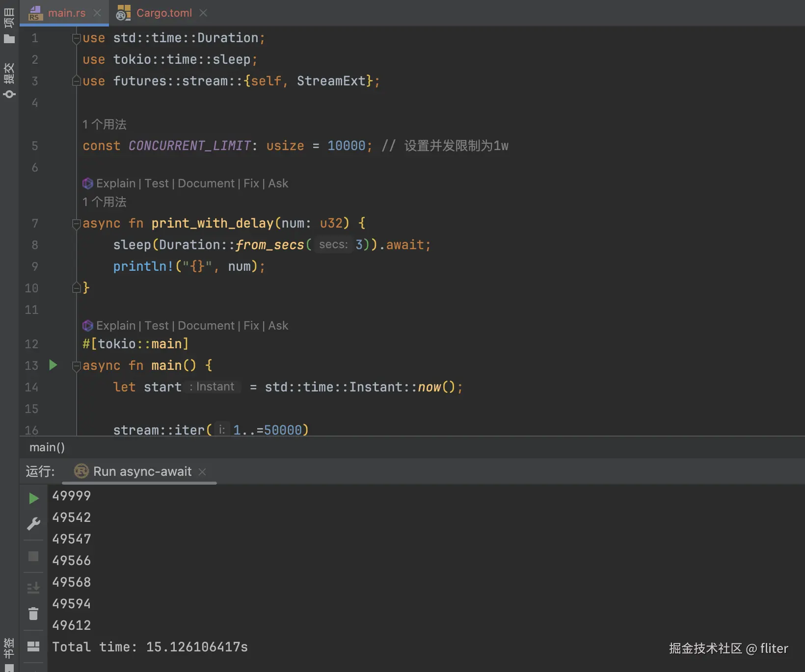This screenshot has height=672, width=805.
Task: Click Fix above the #[tokio::main] attribute
Action: click(x=251, y=326)
